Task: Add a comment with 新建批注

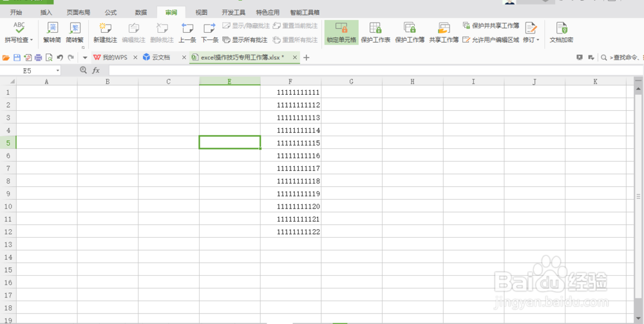Action: pos(105,32)
